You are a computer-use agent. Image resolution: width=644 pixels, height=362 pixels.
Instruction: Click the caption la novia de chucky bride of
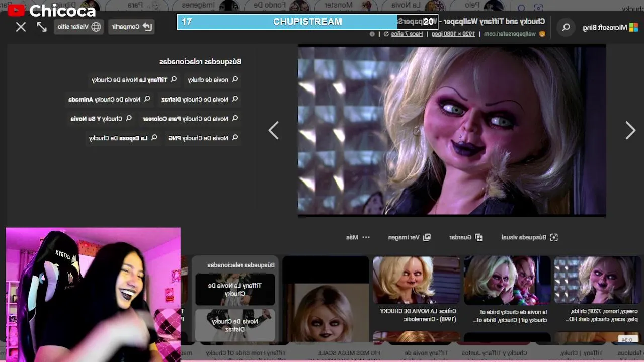tap(509, 316)
